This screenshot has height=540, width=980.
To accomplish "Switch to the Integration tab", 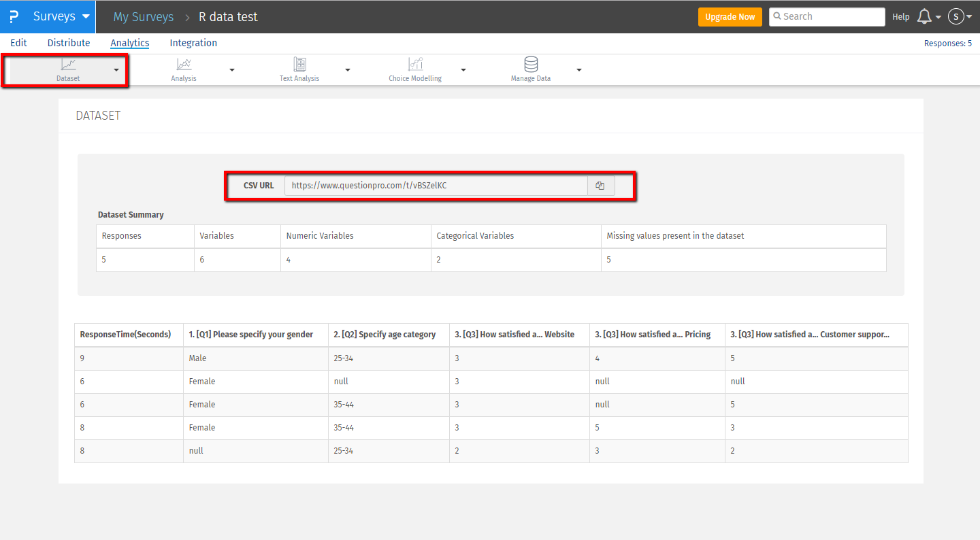I will (193, 43).
